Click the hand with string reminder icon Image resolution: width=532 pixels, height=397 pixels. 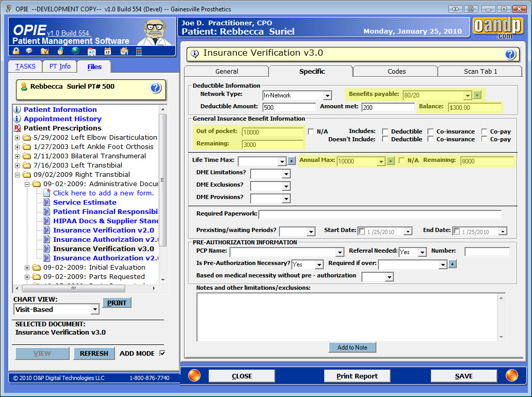pos(60,51)
